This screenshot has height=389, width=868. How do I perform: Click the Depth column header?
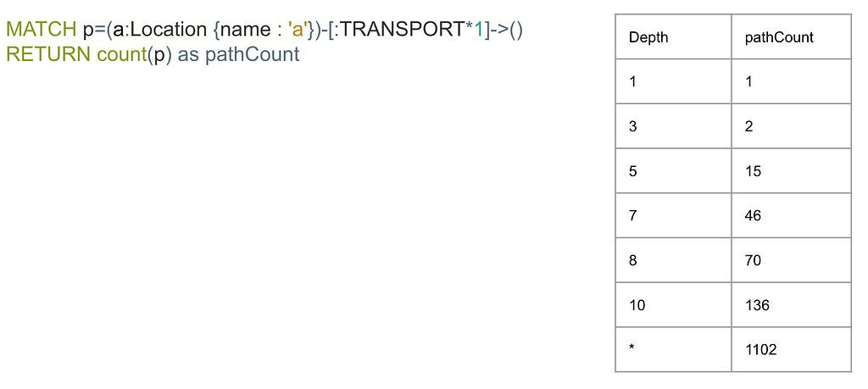[673, 36]
